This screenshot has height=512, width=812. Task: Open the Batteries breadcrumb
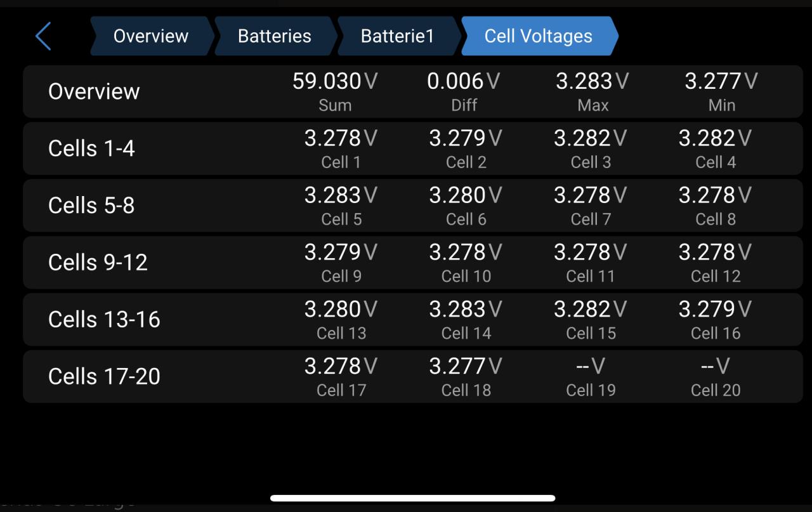(x=274, y=36)
